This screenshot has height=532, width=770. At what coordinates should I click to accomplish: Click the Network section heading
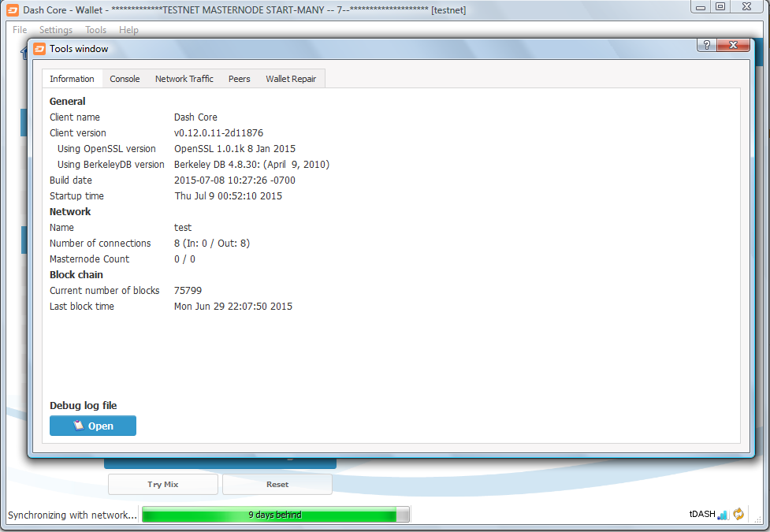(x=70, y=212)
